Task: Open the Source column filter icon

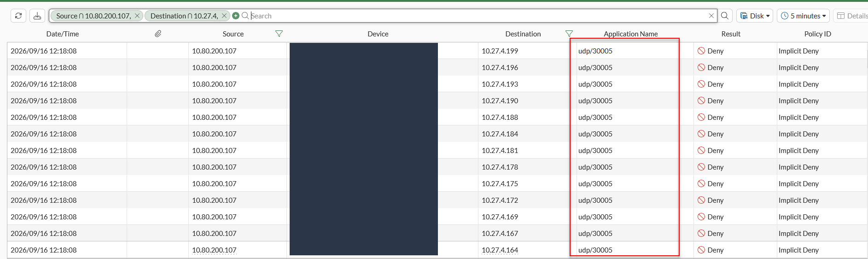Action: point(279,34)
